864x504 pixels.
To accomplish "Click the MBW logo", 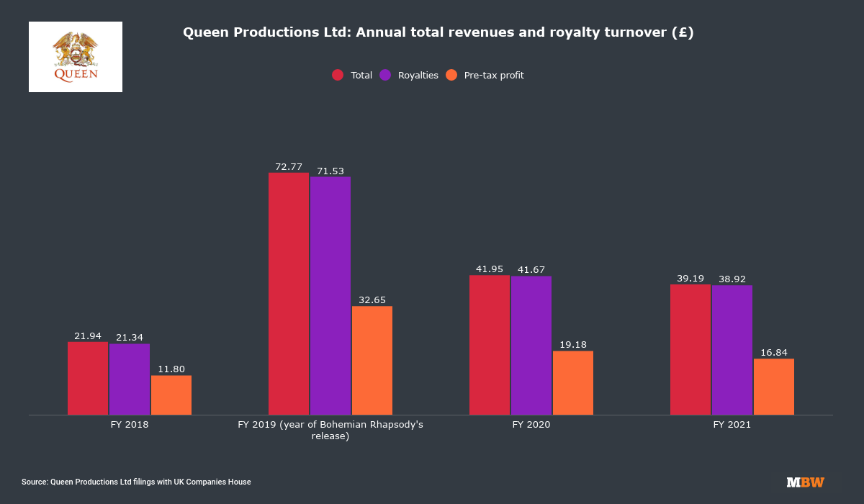I will point(805,482).
